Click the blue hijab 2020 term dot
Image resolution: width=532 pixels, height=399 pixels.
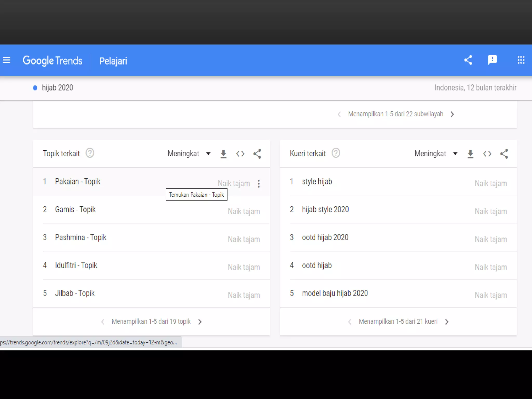tap(35, 88)
